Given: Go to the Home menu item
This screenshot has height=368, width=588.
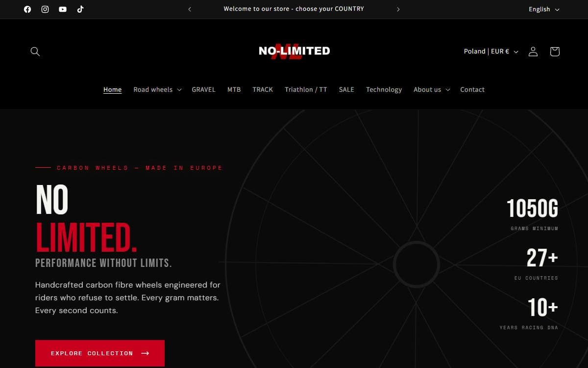Looking at the screenshot, I should pos(112,90).
